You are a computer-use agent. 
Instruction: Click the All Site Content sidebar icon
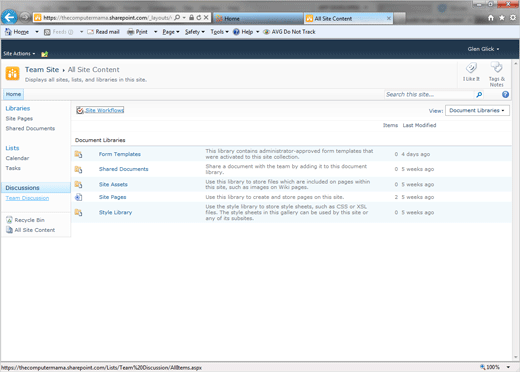point(9,230)
